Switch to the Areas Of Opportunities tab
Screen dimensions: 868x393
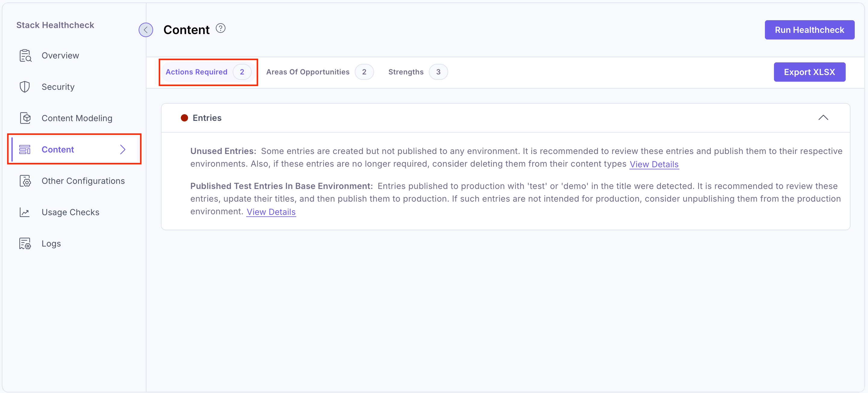coord(308,72)
